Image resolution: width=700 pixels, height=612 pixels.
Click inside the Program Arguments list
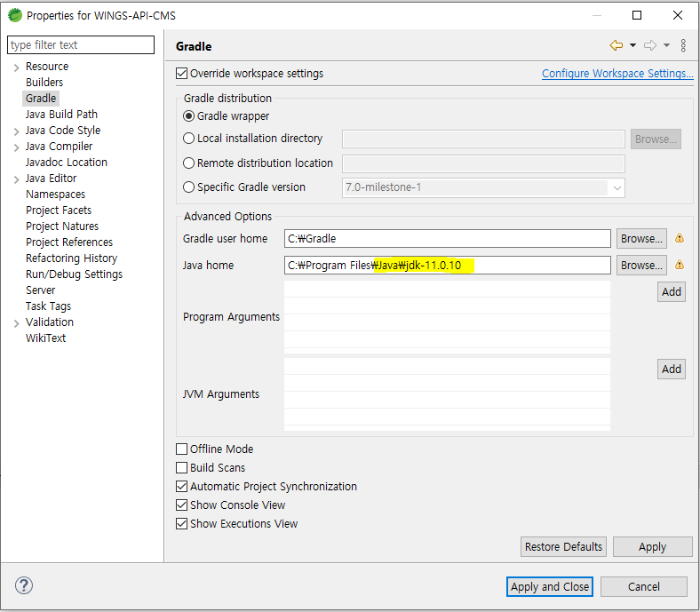pos(448,317)
